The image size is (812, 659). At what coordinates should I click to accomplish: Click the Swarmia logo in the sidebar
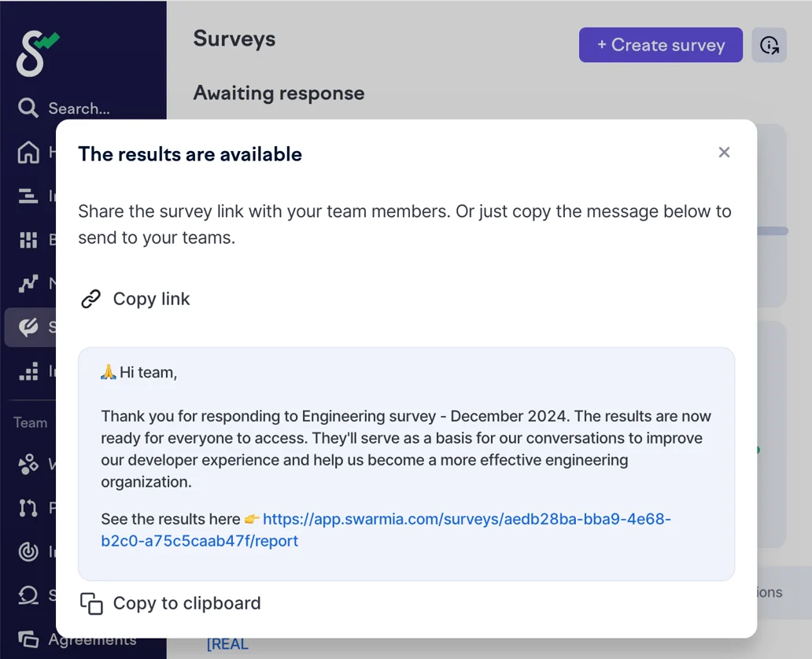[x=37, y=53]
